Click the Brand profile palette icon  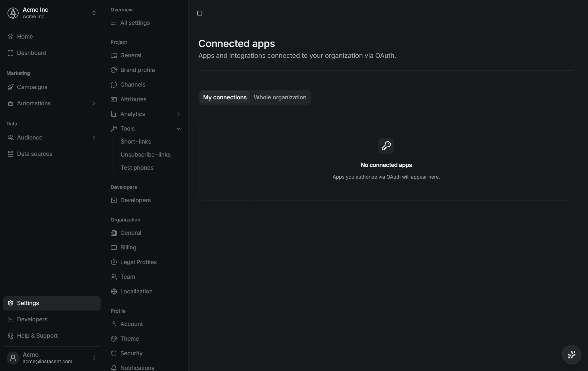(x=114, y=70)
